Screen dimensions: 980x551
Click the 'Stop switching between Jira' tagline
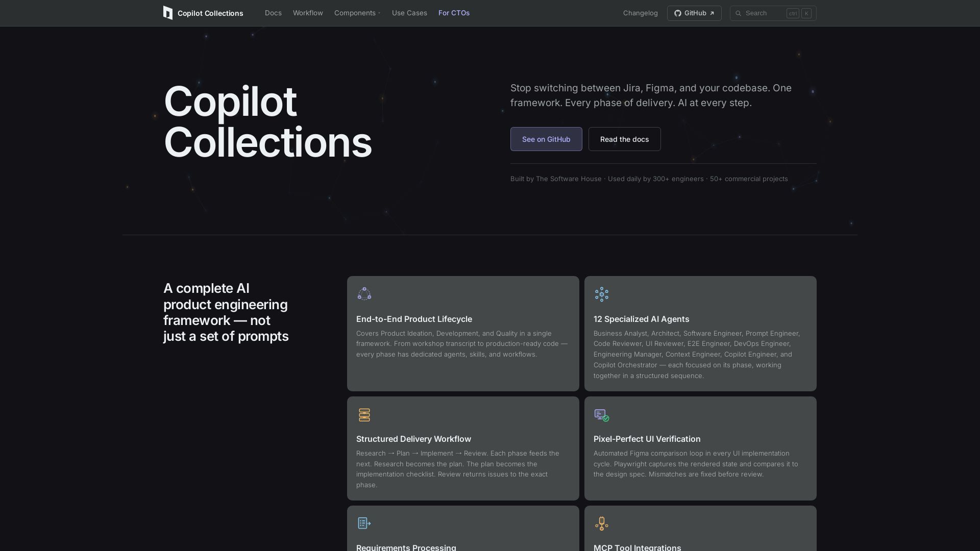(651, 95)
